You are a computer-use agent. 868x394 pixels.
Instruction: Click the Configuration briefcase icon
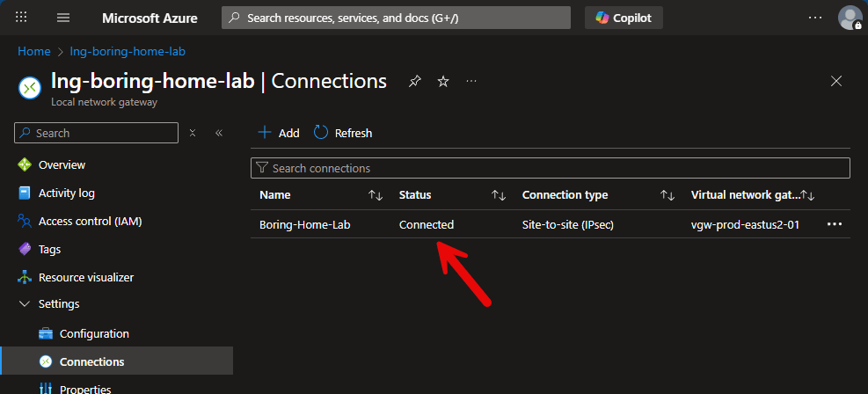[x=46, y=333]
